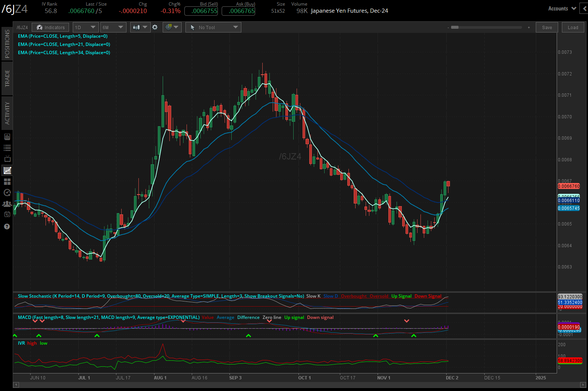The height and width of the screenshot is (391, 588).
Task: Open the 1D aggregation period dropdown
Action: coord(85,27)
